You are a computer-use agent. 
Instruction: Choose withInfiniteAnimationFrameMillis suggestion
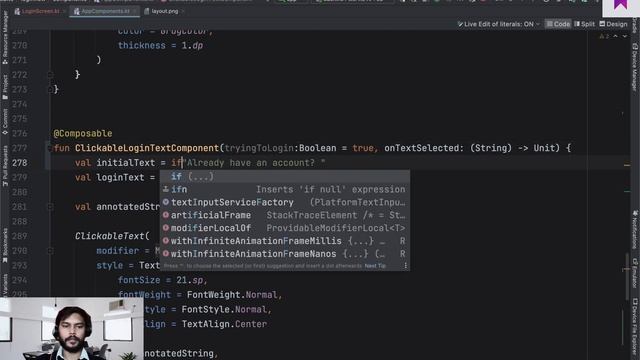[x=284, y=241]
